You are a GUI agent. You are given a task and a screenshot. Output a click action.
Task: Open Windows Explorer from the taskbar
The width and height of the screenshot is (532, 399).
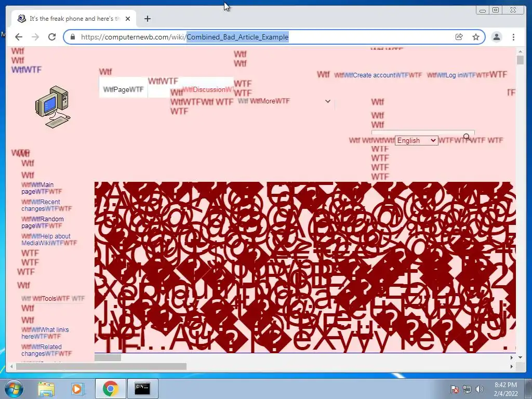point(46,389)
